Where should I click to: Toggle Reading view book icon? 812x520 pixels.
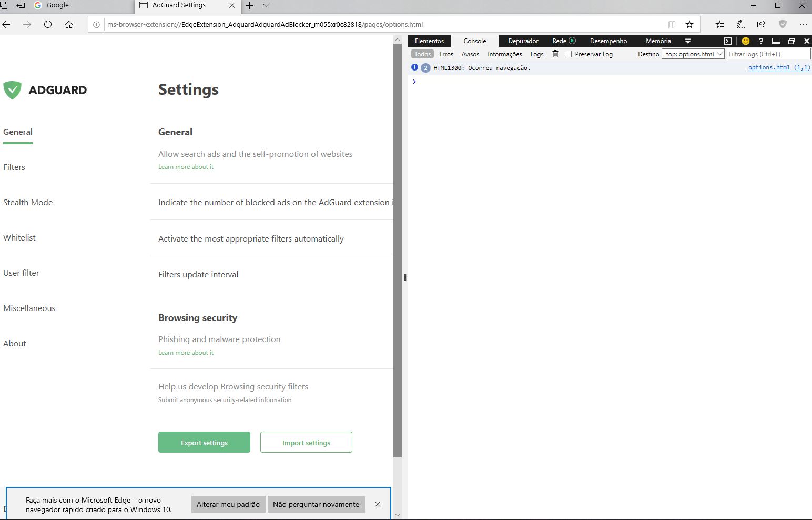pos(672,24)
